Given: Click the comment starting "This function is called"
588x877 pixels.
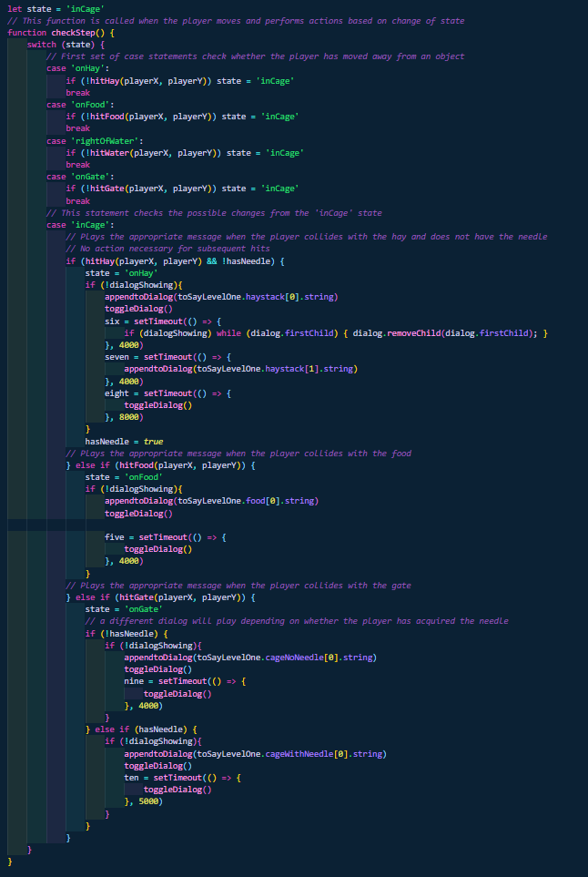Looking at the screenshot, I should click(x=236, y=21).
